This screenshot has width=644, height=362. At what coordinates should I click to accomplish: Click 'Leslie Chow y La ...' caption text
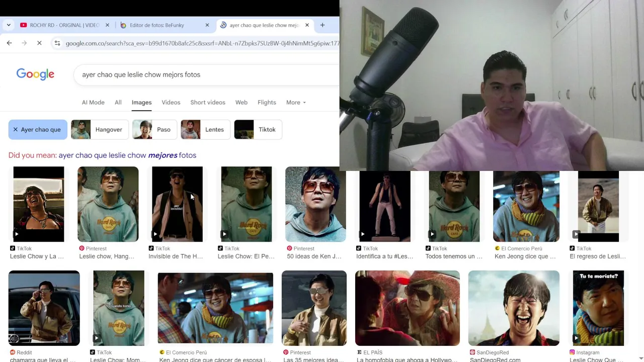pos(37,256)
